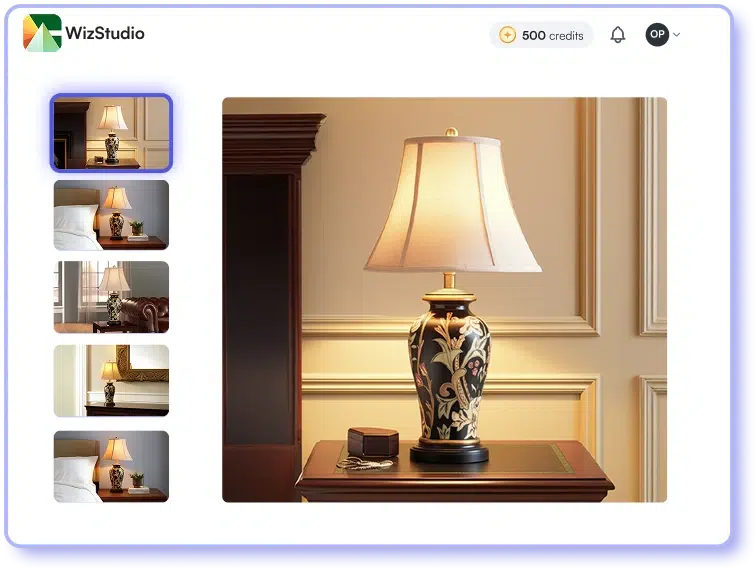Viewport: 756px width, 571px height.
Task: Click the WizStudio brand name text
Action: click(x=105, y=34)
